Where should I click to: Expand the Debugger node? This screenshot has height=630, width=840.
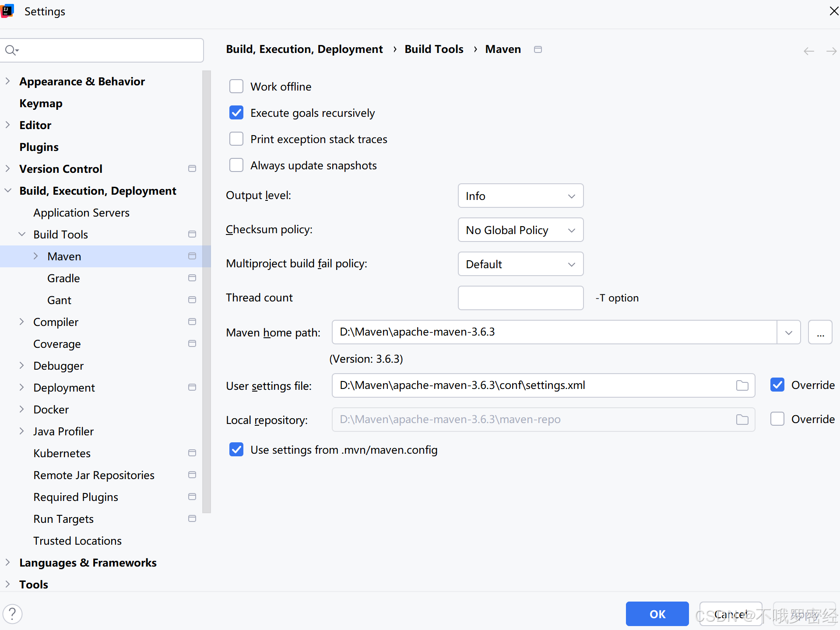21,365
